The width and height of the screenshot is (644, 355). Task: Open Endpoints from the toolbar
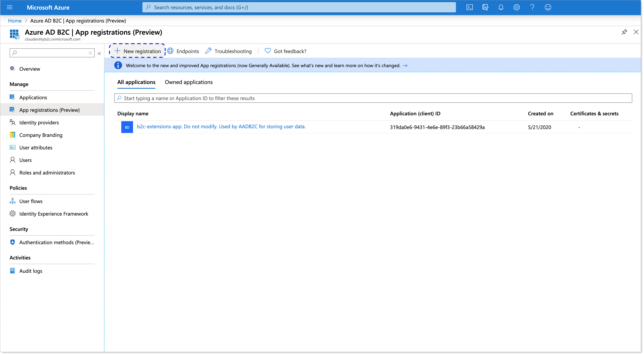pos(183,51)
